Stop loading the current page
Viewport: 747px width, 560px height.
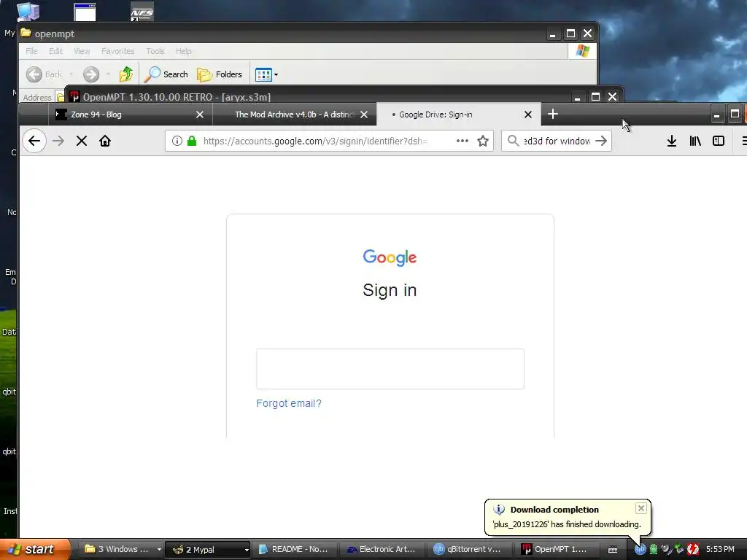[x=82, y=141]
